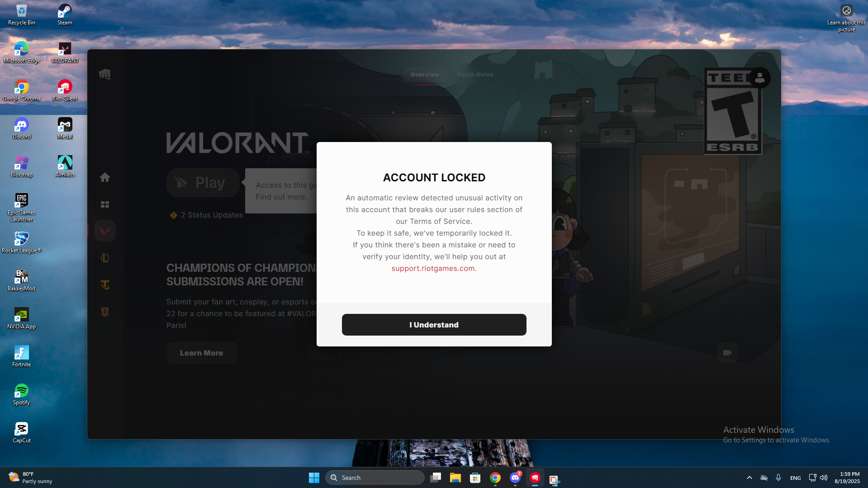Select Epic Games Launcher desktop icon
868x488 pixels.
21,208
